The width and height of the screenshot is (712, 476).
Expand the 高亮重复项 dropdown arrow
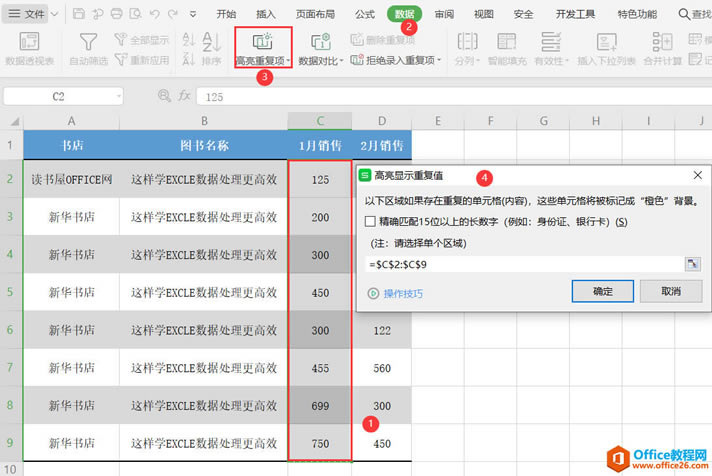click(x=288, y=60)
